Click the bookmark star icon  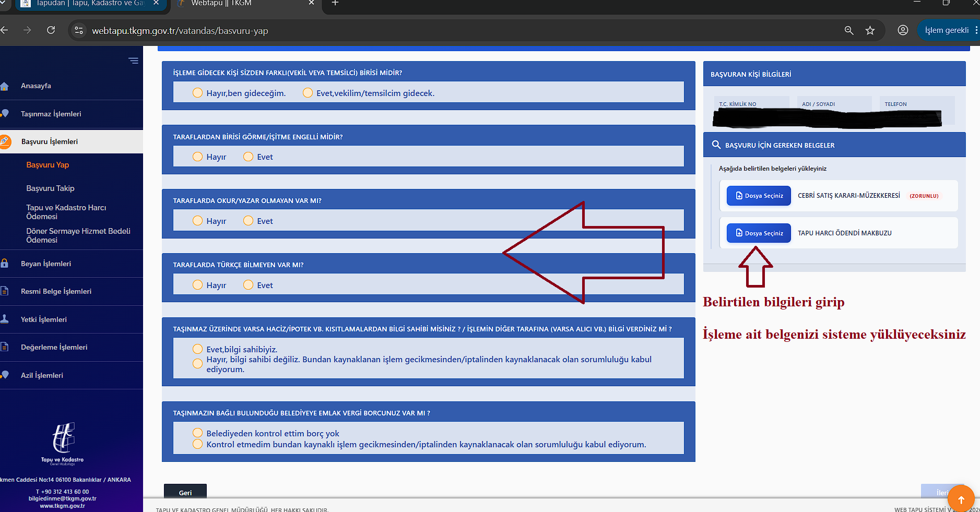pos(870,30)
